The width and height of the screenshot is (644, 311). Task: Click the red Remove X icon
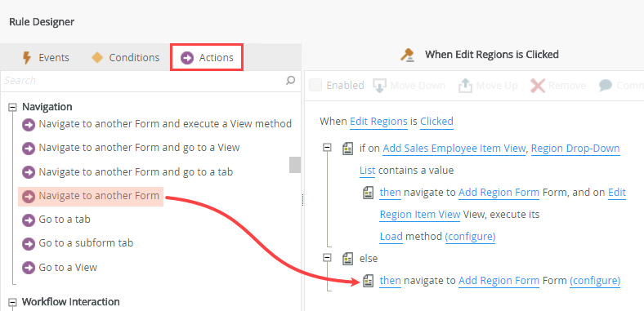coord(538,86)
